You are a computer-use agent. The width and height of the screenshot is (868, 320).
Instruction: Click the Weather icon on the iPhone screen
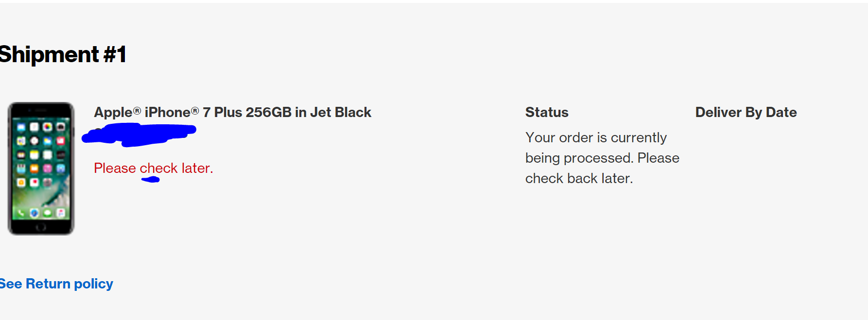coord(48,141)
